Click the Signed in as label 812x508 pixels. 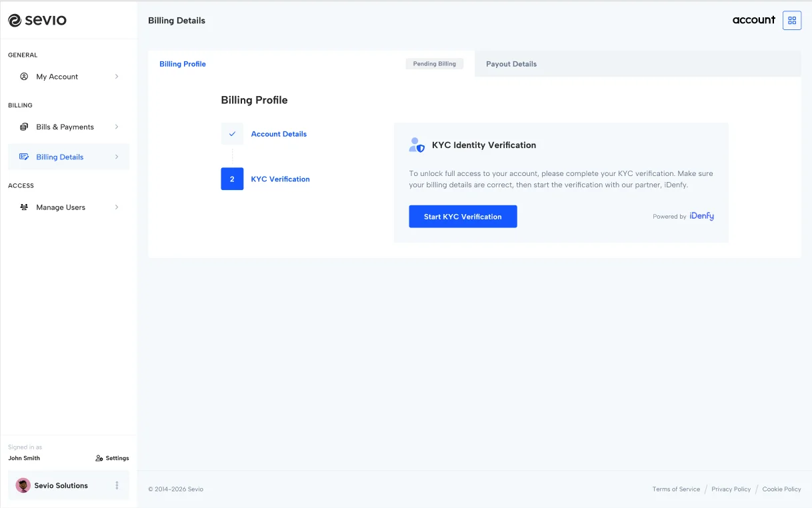(25, 447)
